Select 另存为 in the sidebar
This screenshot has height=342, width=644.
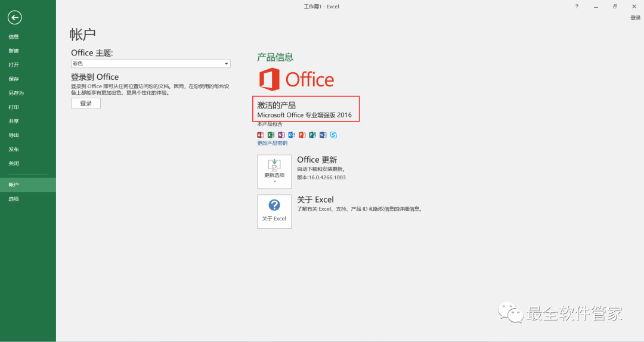(x=28, y=93)
